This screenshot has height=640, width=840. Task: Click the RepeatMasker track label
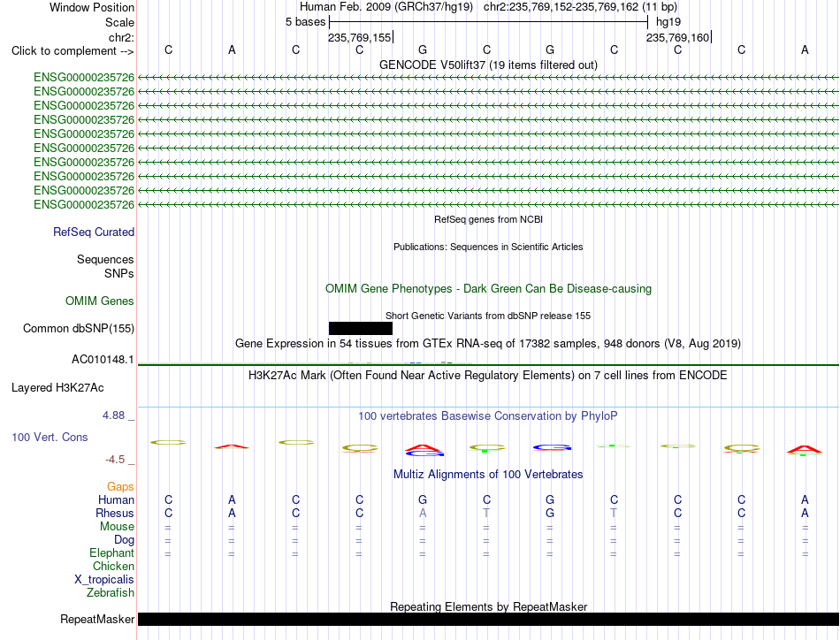click(x=97, y=619)
